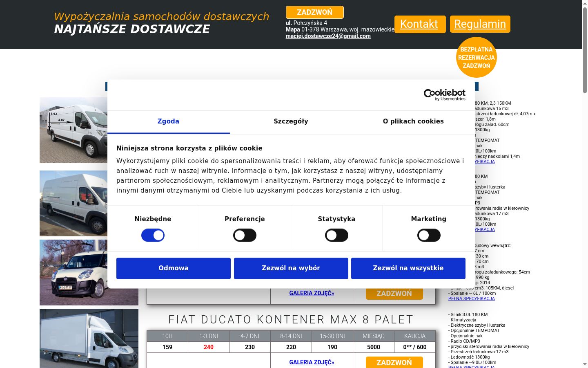Screen dimensions: 588x368
Task: Click the 5000 monthly price cell
Action: (x=374, y=347)
